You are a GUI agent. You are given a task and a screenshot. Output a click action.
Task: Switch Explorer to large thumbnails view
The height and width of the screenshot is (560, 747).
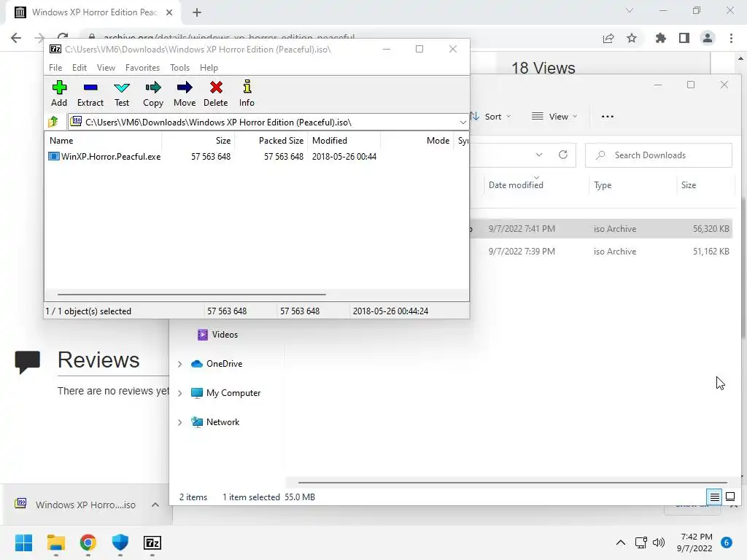coord(730,497)
